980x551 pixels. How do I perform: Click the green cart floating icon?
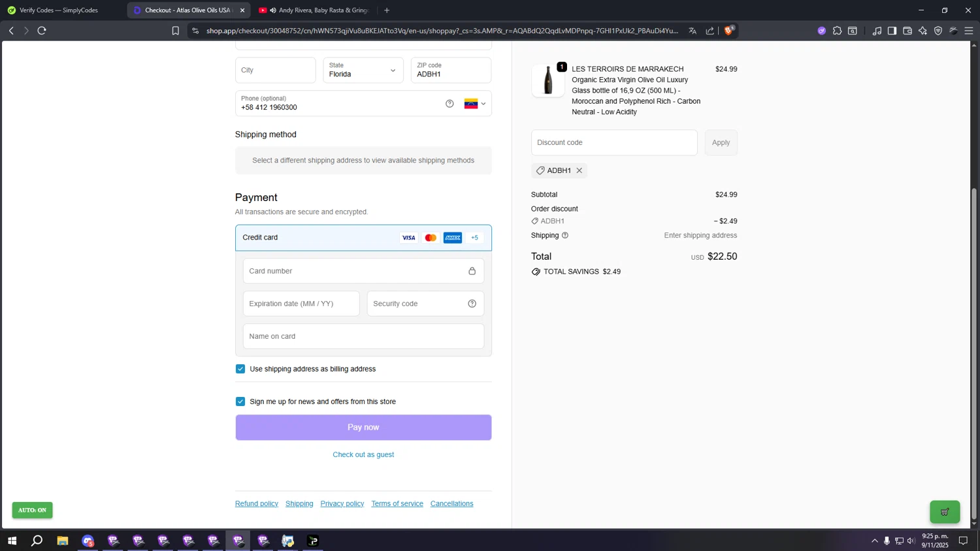(945, 512)
